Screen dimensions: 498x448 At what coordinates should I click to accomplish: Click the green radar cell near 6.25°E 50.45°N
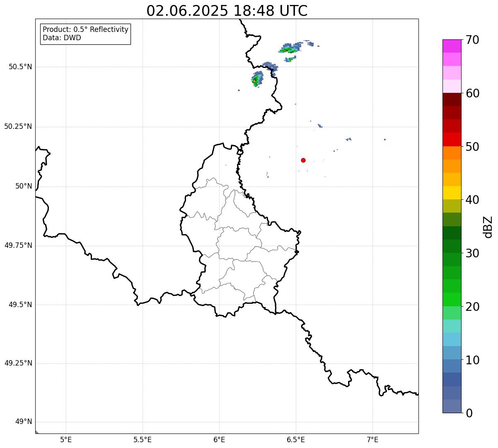[x=257, y=79]
